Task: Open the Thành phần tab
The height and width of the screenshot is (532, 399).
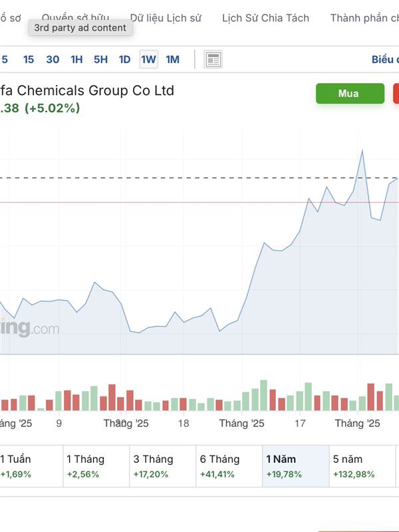Action: [x=364, y=18]
